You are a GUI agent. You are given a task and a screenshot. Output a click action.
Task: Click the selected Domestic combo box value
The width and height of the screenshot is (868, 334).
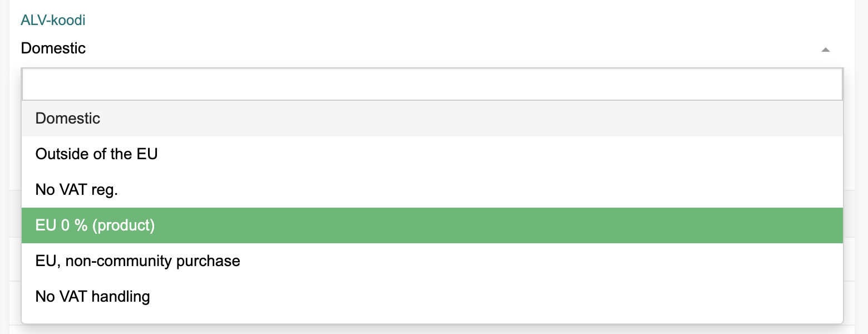coord(54,48)
